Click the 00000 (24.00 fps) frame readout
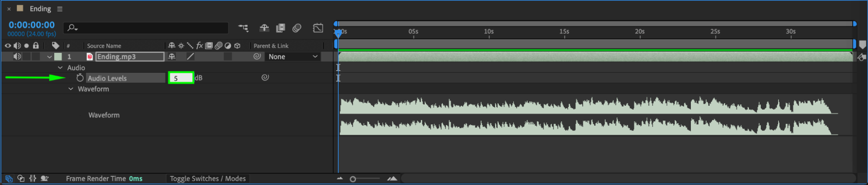 click(x=32, y=34)
